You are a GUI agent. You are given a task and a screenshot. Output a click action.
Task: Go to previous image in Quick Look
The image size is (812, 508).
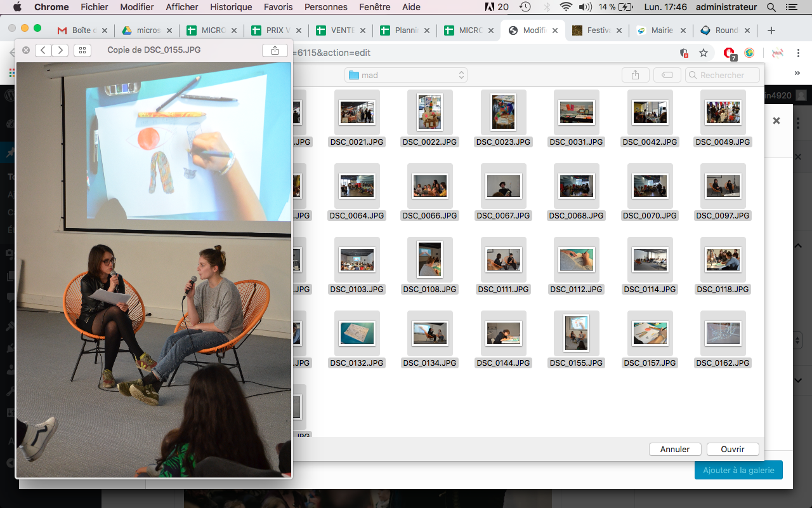(43, 50)
